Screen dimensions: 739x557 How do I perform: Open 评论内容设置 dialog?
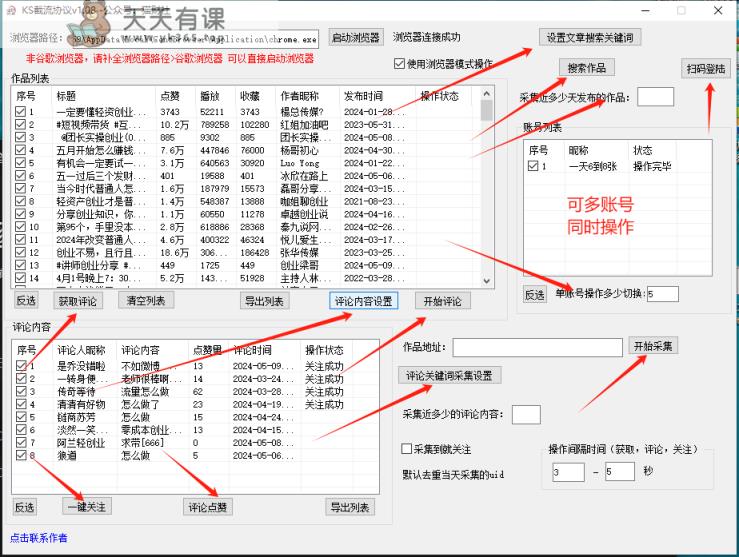[x=364, y=301]
